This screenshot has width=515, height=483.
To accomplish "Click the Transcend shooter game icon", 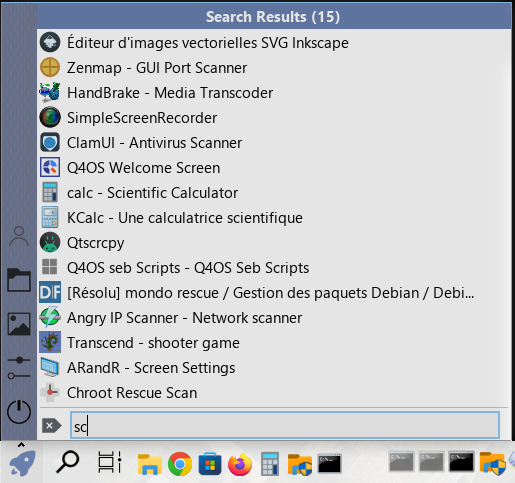I will 50,342.
